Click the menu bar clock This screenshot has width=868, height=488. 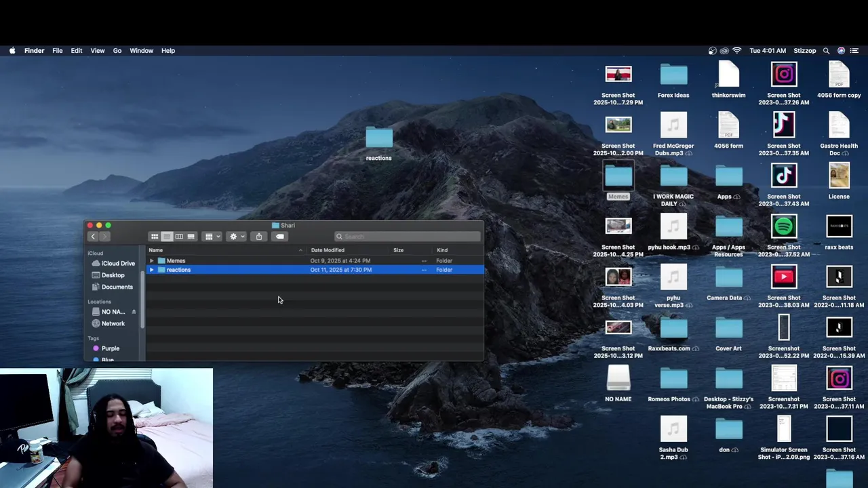click(768, 51)
